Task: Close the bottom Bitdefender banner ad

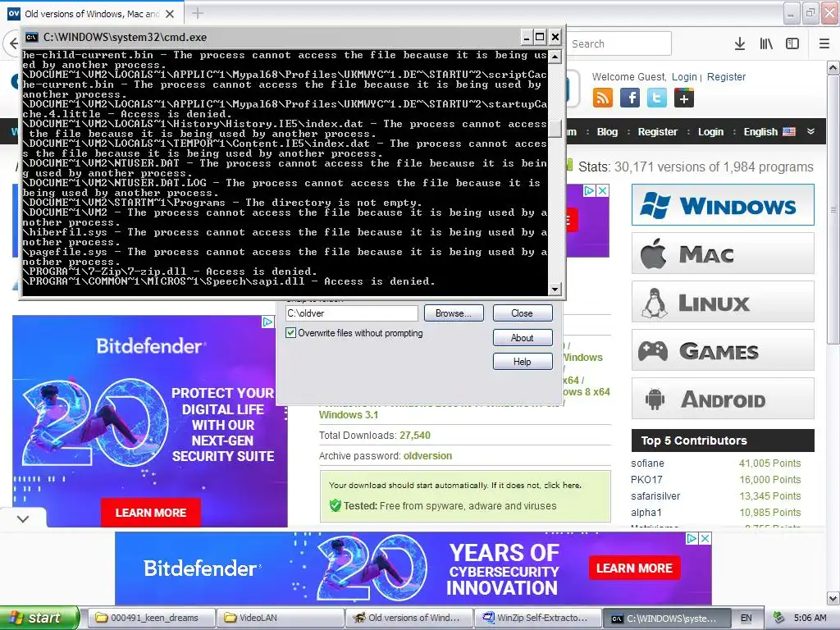Action: (705, 538)
